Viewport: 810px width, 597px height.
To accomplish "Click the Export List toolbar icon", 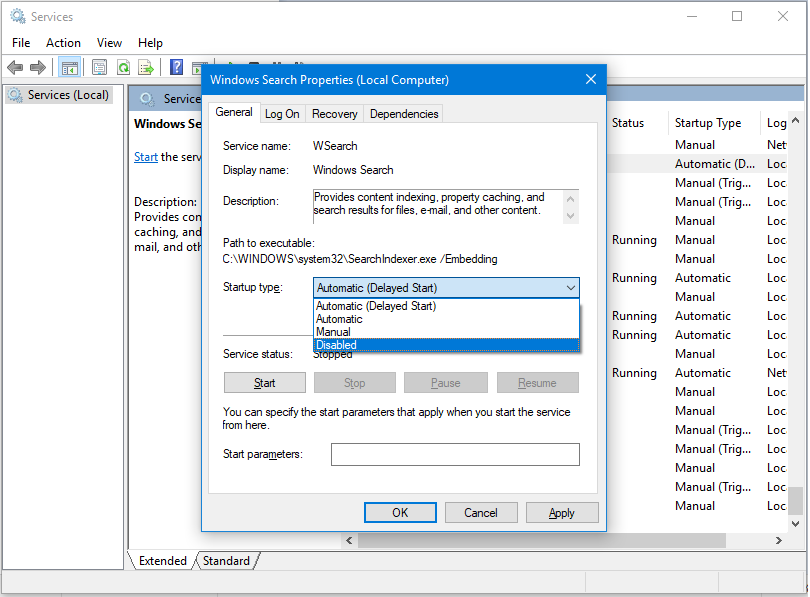I will (x=146, y=67).
